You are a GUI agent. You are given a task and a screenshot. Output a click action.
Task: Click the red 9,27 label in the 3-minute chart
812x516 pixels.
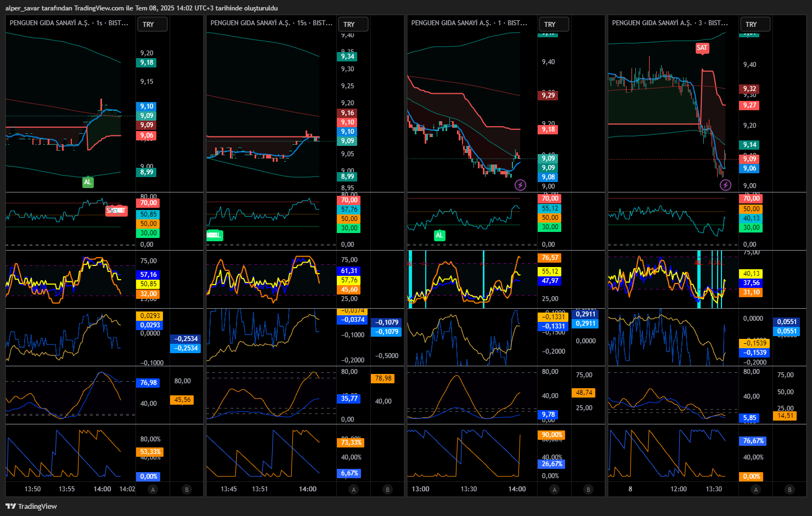pyautogui.click(x=749, y=105)
